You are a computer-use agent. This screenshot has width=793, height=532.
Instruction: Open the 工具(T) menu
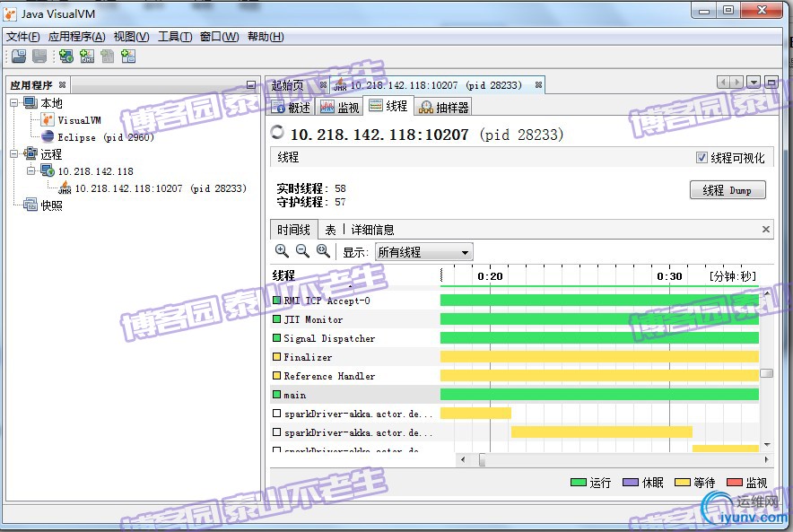pyautogui.click(x=175, y=37)
